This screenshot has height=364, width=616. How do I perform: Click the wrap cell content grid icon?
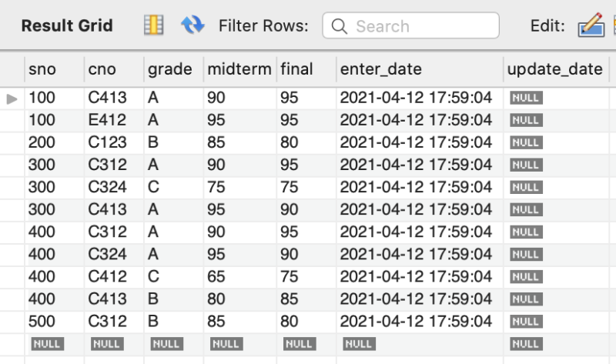153,25
